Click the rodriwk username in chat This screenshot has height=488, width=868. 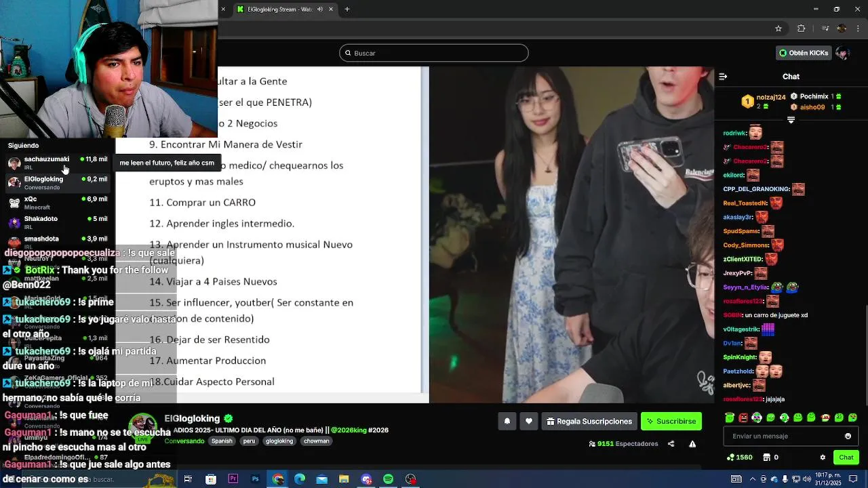734,134
